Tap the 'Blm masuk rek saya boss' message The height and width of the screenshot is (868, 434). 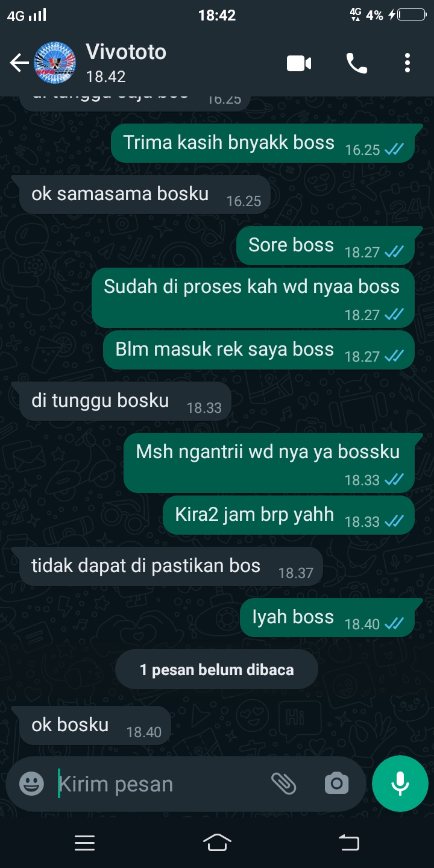(259, 350)
